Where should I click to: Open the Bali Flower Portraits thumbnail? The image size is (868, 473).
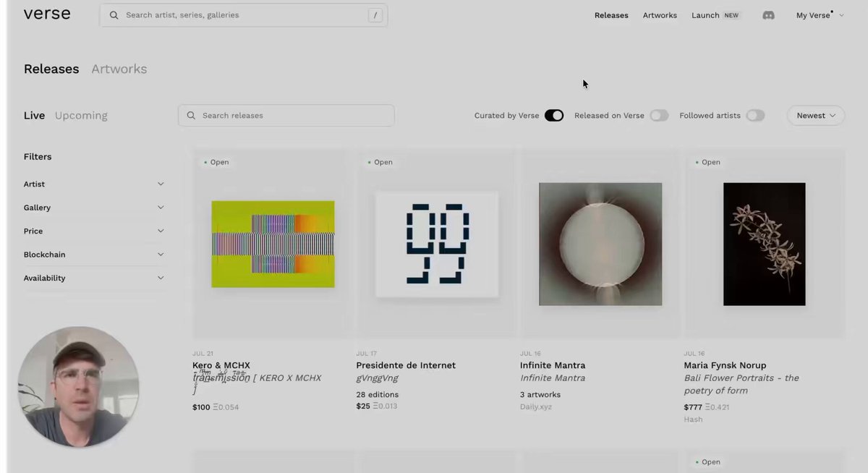coord(764,244)
